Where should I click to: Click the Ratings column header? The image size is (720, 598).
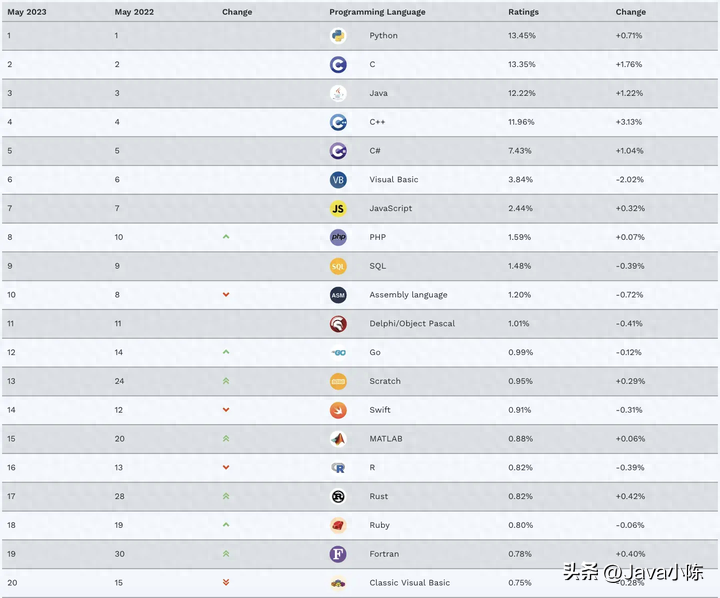[x=523, y=12]
